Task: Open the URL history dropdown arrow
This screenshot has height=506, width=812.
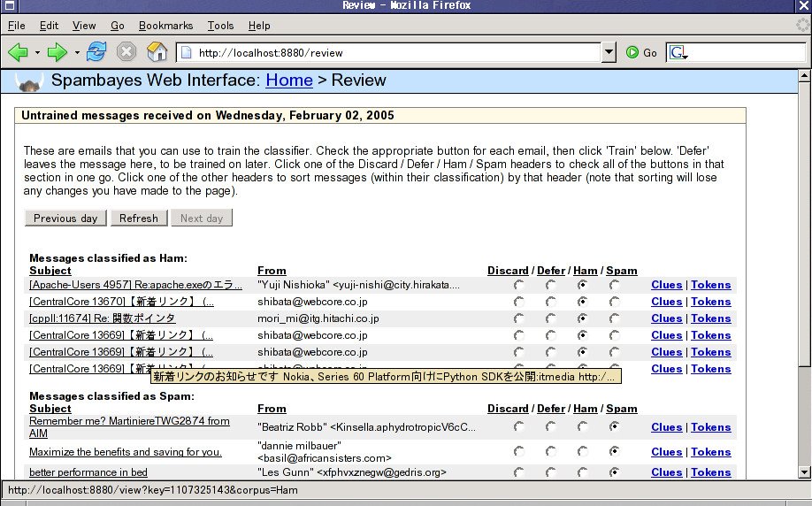Action: pyautogui.click(x=609, y=52)
